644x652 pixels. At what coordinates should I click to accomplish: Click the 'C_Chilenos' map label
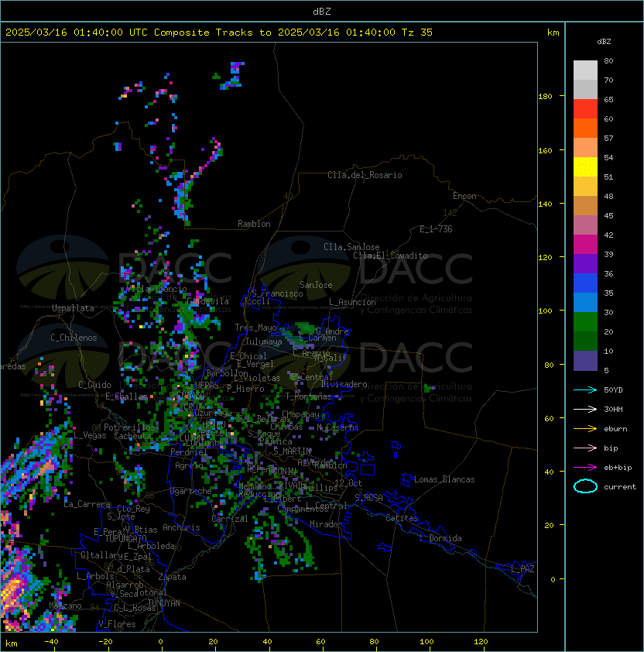click(74, 338)
